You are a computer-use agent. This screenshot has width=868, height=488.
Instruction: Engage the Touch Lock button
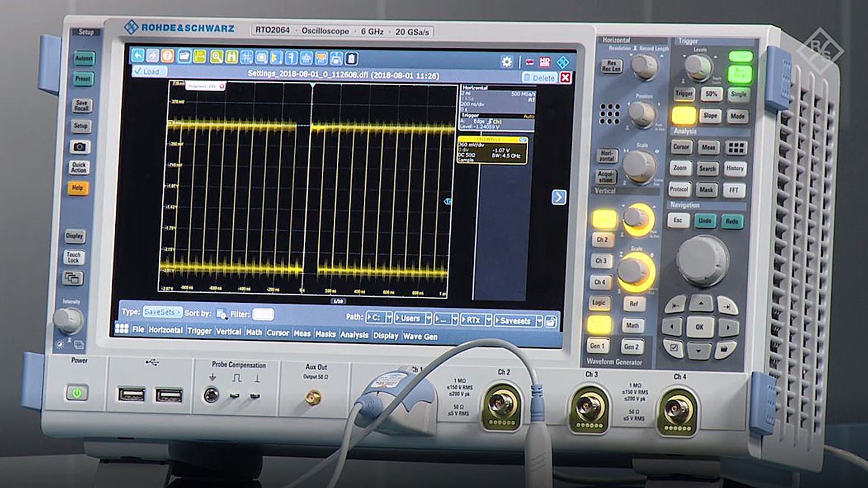pyautogui.click(x=75, y=258)
